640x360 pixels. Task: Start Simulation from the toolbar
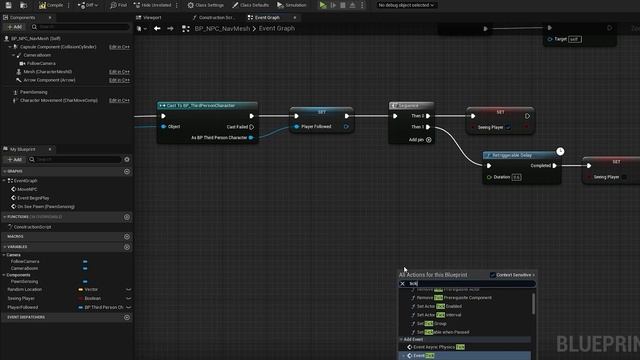(x=291, y=5)
